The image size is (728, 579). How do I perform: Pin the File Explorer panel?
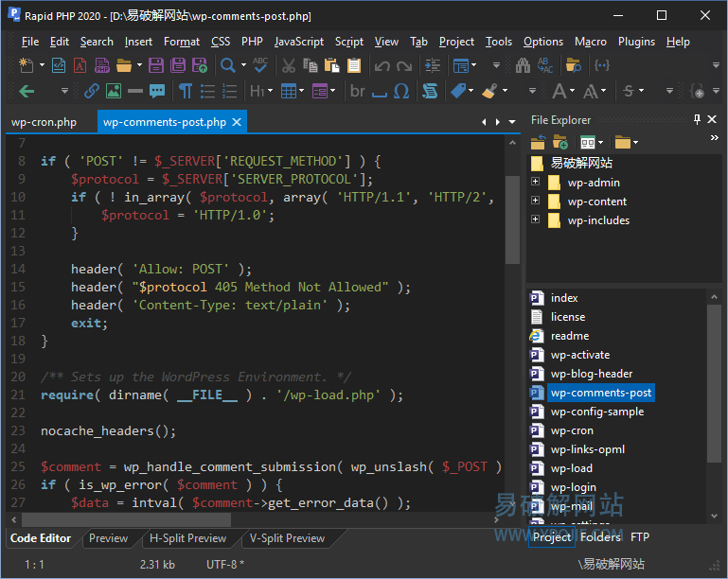697,120
